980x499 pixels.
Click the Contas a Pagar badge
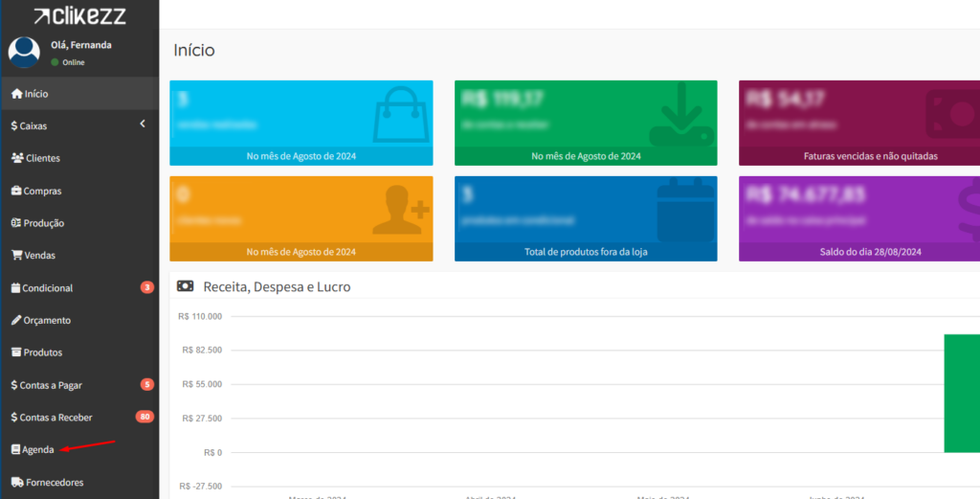[x=146, y=385]
